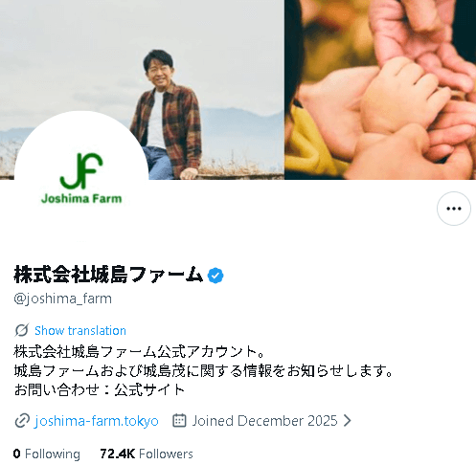View the 72.4K Followers list
The width and height of the screenshot is (476, 465).
pyautogui.click(x=147, y=454)
